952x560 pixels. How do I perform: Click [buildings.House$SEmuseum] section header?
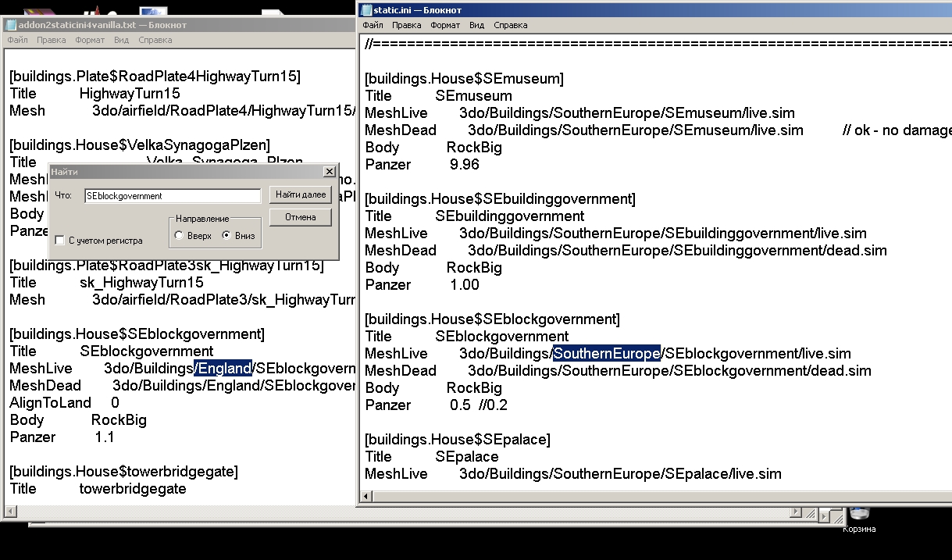pyautogui.click(x=465, y=79)
